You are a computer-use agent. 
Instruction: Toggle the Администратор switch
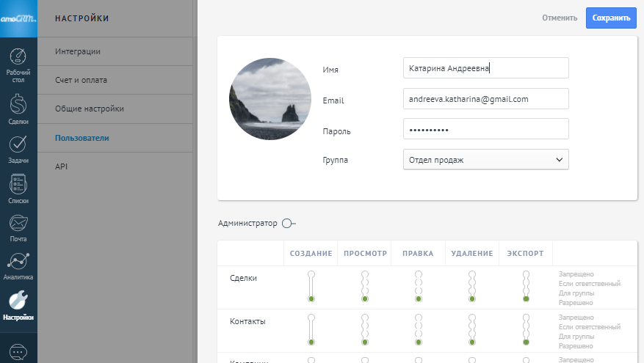289,223
